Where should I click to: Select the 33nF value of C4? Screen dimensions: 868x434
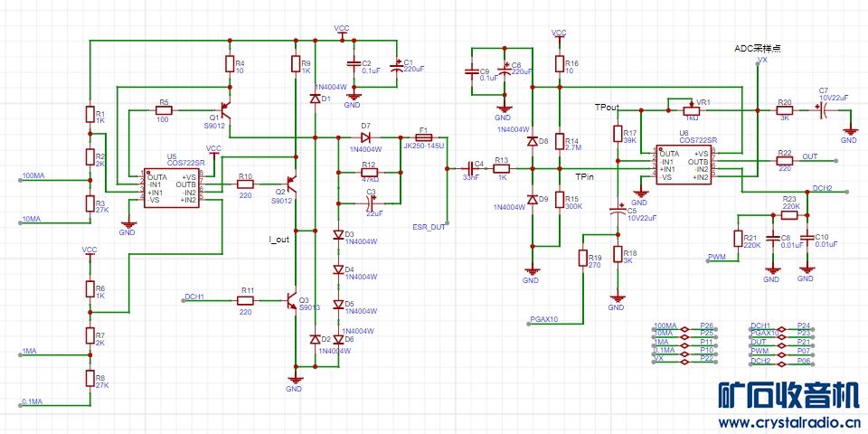click(470, 178)
